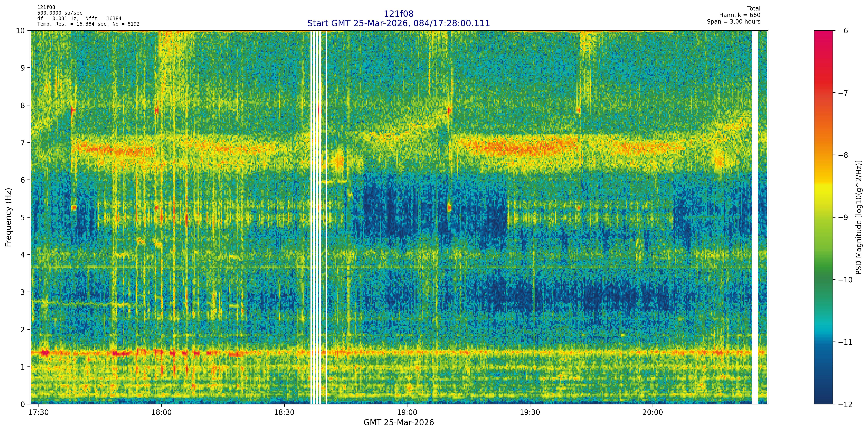Click the 18:00 time axis tick label
Image resolution: width=868 pixels, height=432 pixels.
click(161, 412)
